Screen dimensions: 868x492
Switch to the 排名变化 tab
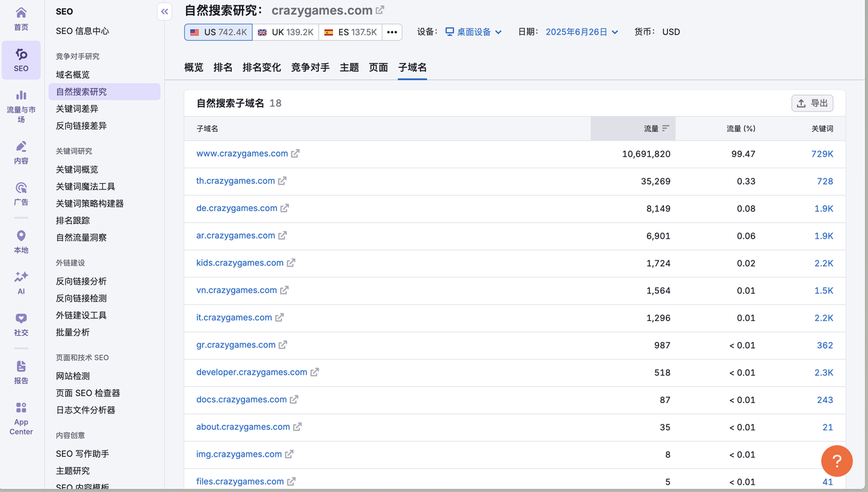pyautogui.click(x=262, y=67)
